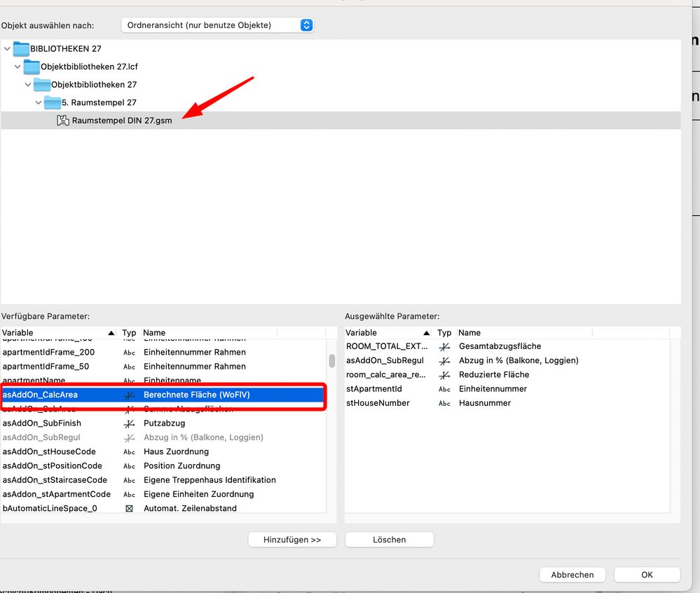This screenshot has height=593, width=700.
Task: Collapse the Objektbibliotheken 27 subfolder node
Action: pyautogui.click(x=28, y=84)
